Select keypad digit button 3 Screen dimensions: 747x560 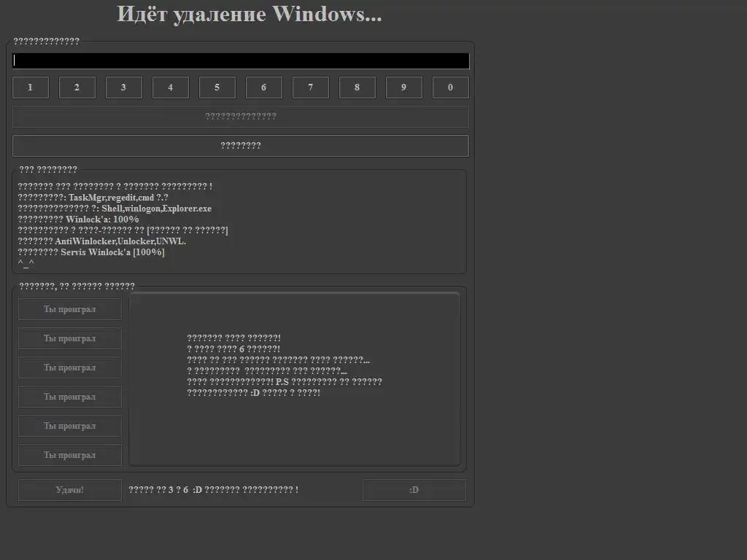124,87
